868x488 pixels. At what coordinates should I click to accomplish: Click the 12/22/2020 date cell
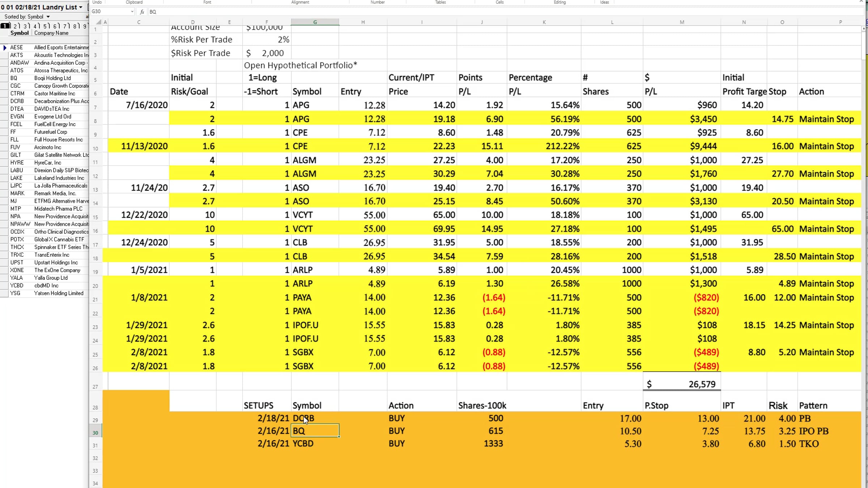(x=139, y=215)
